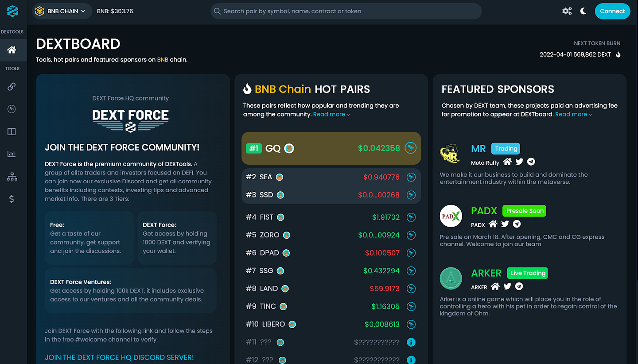Viewport: 638px width, 364px height.
Task: Select the MR sponsor title
Action: tap(478, 149)
